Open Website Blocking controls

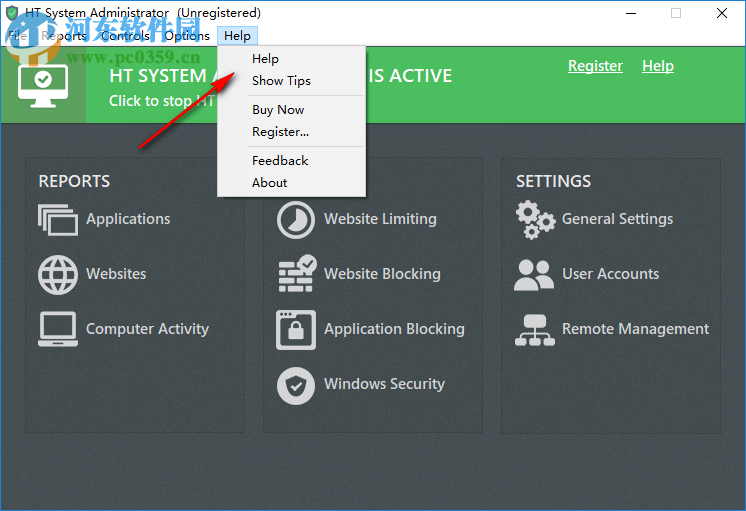click(x=383, y=274)
